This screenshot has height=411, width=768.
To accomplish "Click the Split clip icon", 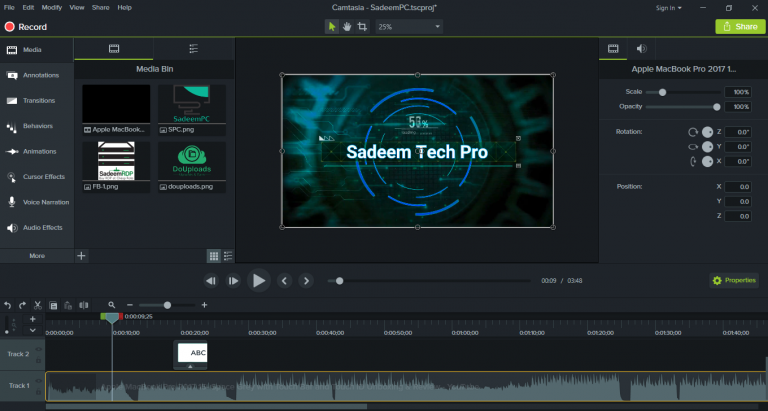I will [84, 305].
